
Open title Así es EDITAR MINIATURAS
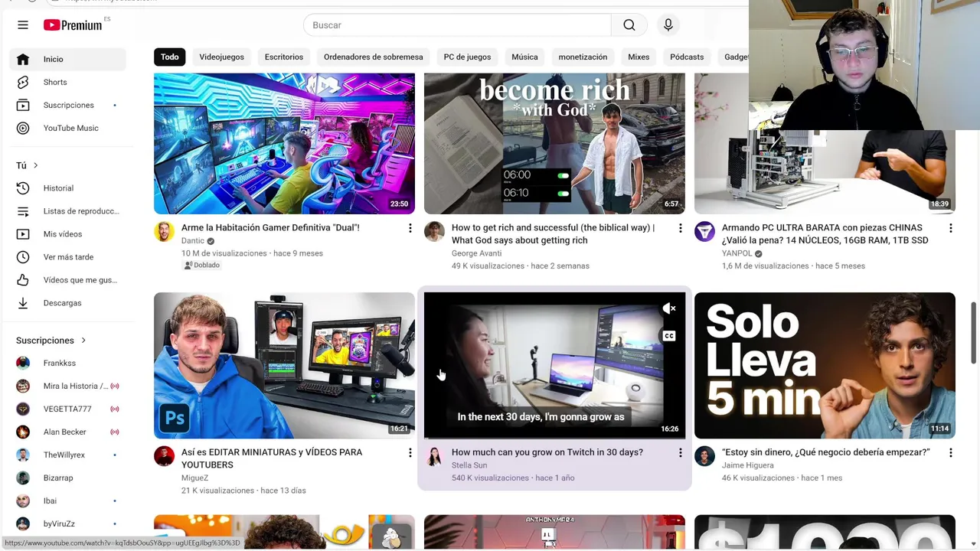272,458
